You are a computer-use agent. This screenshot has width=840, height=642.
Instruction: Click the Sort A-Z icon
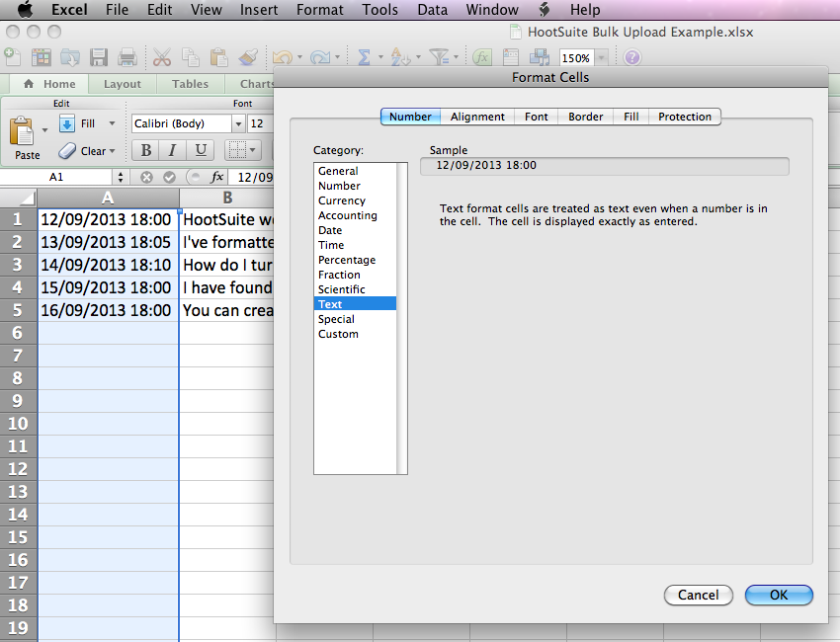[x=400, y=56]
